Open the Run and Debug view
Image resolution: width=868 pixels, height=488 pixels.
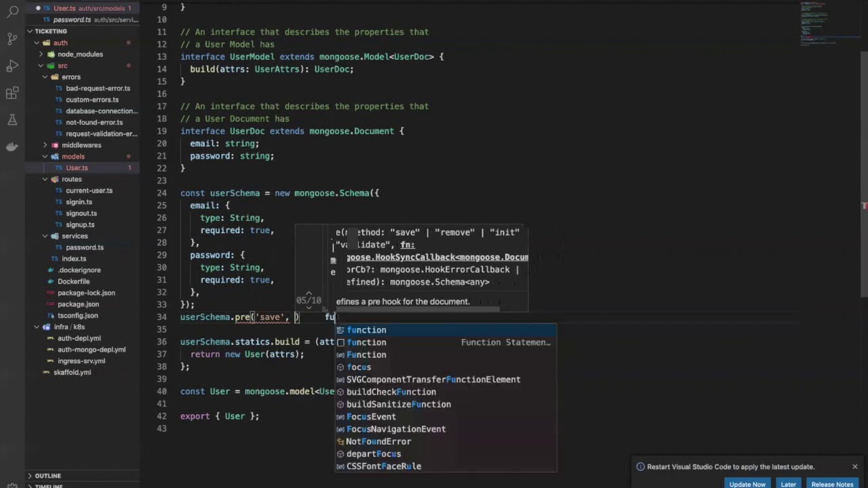point(12,66)
